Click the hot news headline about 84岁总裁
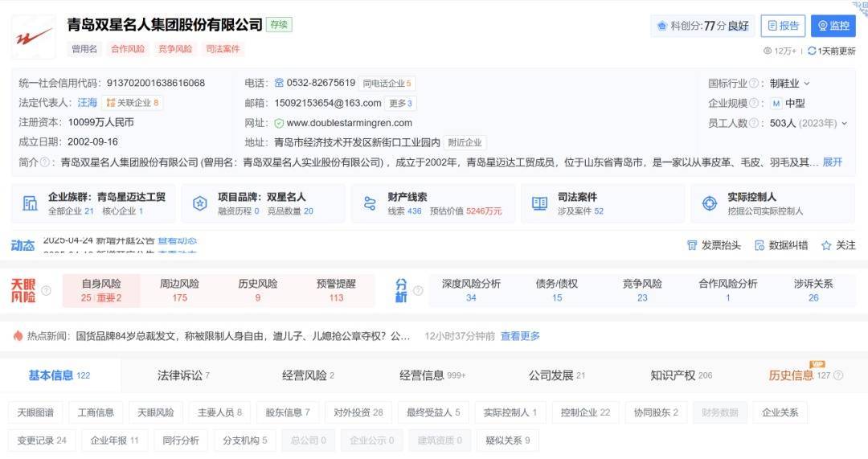The height and width of the screenshot is (459, 868). 243,336
